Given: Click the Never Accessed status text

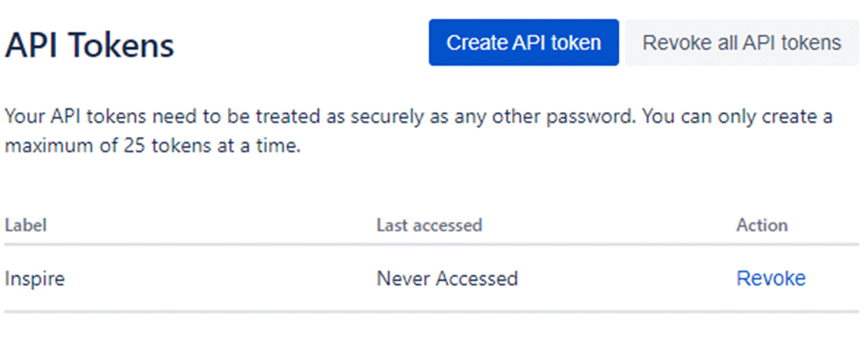Looking at the screenshot, I should (x=447, y=278).
